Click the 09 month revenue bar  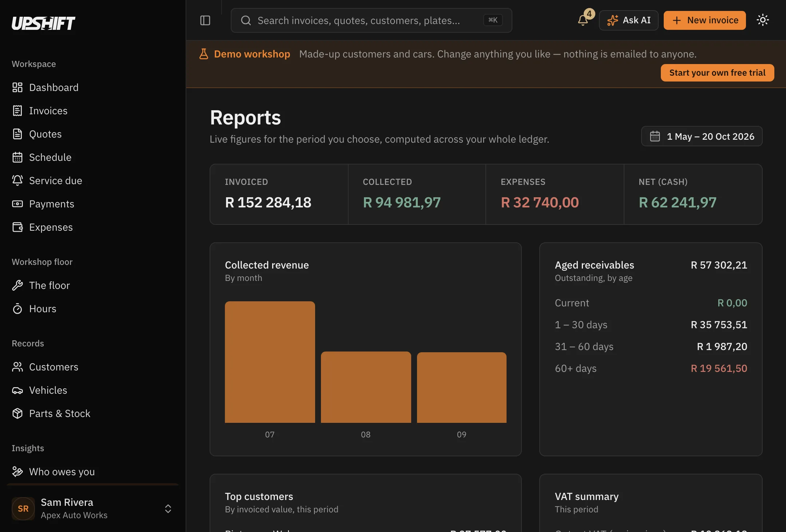pos(462,388)
